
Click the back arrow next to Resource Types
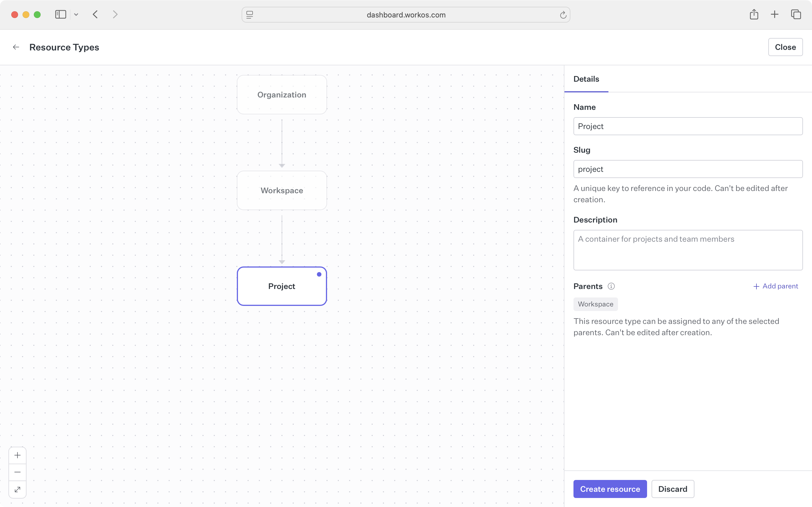tap(16, 47)
